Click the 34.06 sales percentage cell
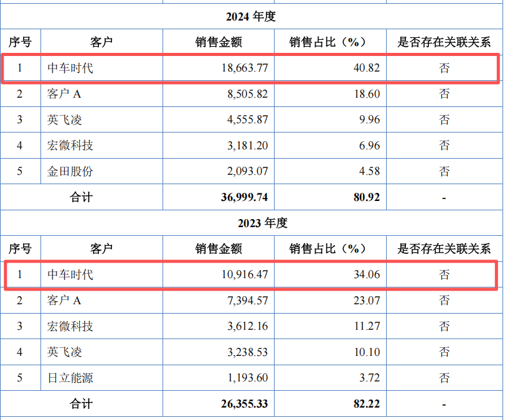The image size is (505, 420). click(x=365, y=274)
